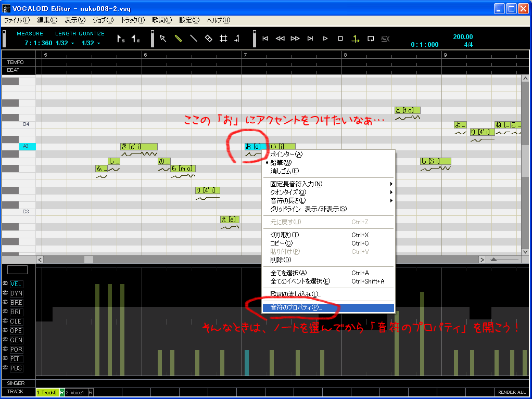Toggle eye icon next to VEL
Screen dimensions: 532x399
5,284
